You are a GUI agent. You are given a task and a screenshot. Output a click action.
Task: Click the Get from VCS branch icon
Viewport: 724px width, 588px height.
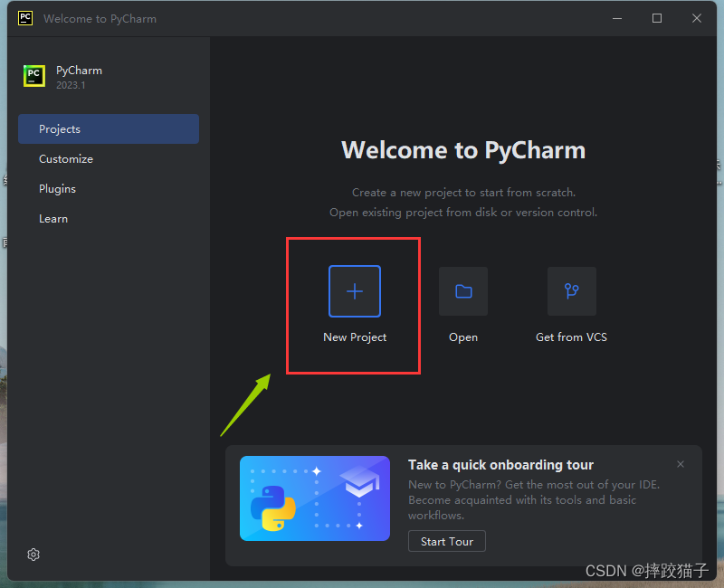pyautogui.click(x=572, y=291)
